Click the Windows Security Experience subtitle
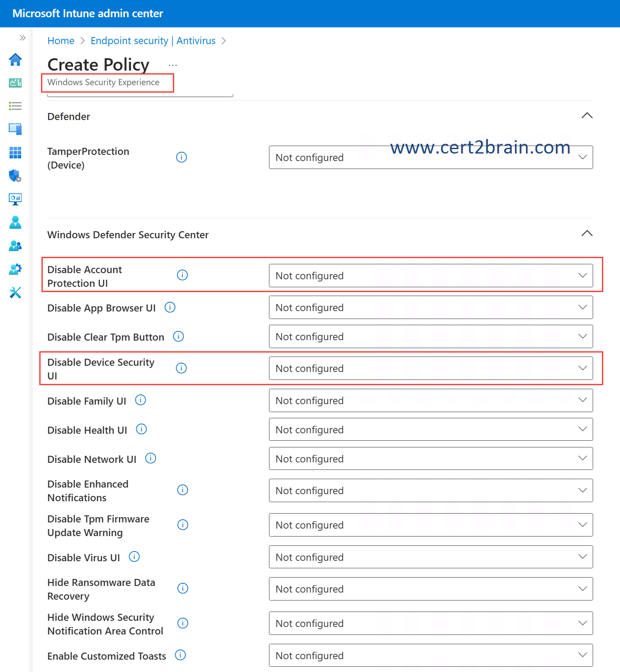620x672 pixels. coord(103,82)
